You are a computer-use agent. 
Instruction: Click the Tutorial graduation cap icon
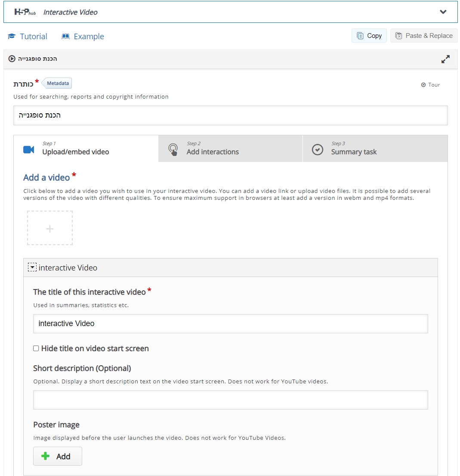click(x=12, y=37)
